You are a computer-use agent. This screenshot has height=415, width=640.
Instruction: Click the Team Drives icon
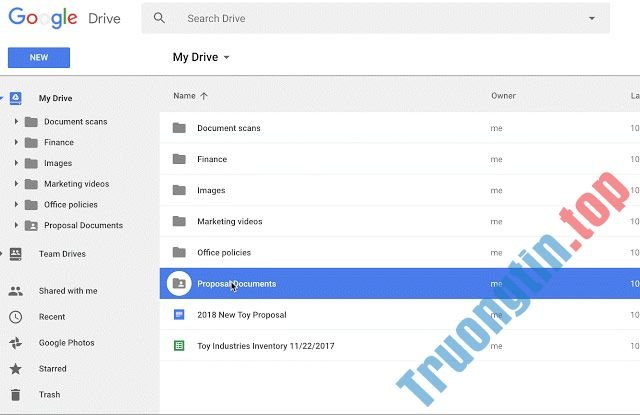coord(16,254)
